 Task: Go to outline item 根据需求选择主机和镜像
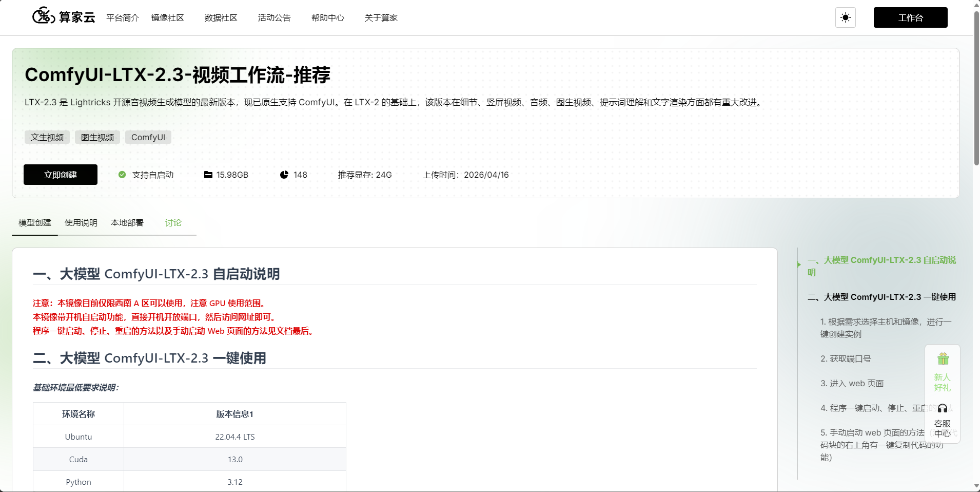(x=886, y=328)
